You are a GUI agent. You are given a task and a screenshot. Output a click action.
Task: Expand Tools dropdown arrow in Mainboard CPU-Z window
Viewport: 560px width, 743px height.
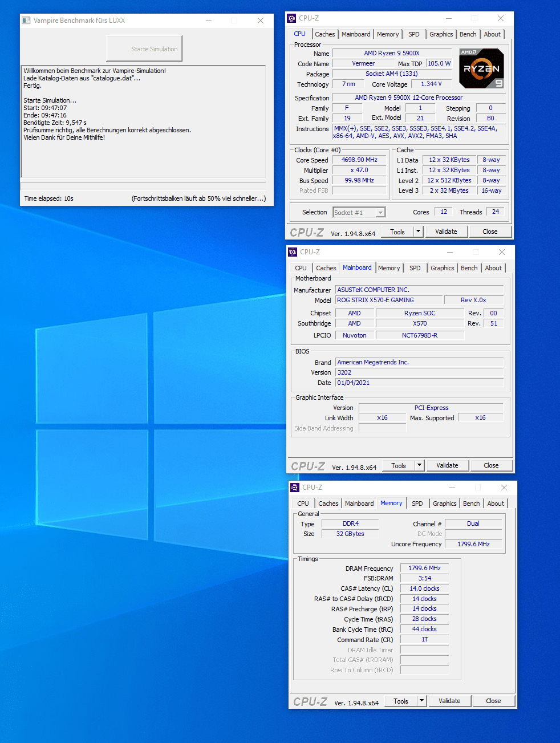point(419,465)
